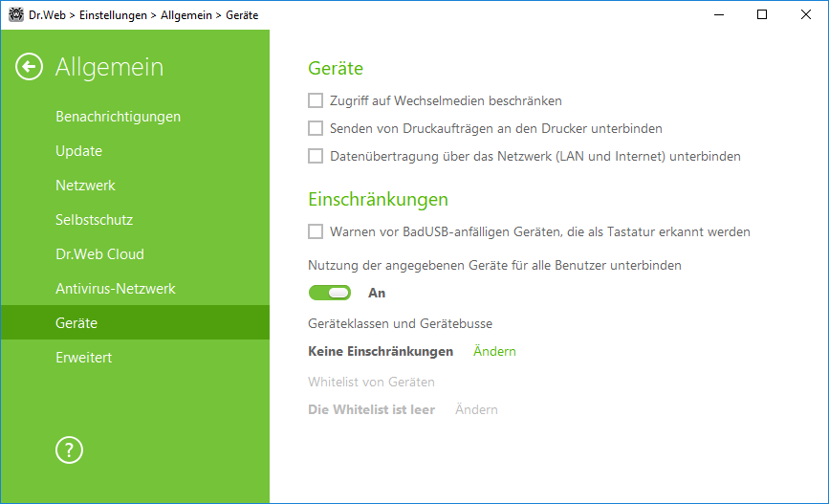Select Antivirus-Netzwerk in sidebar

(x=135, y=288)
